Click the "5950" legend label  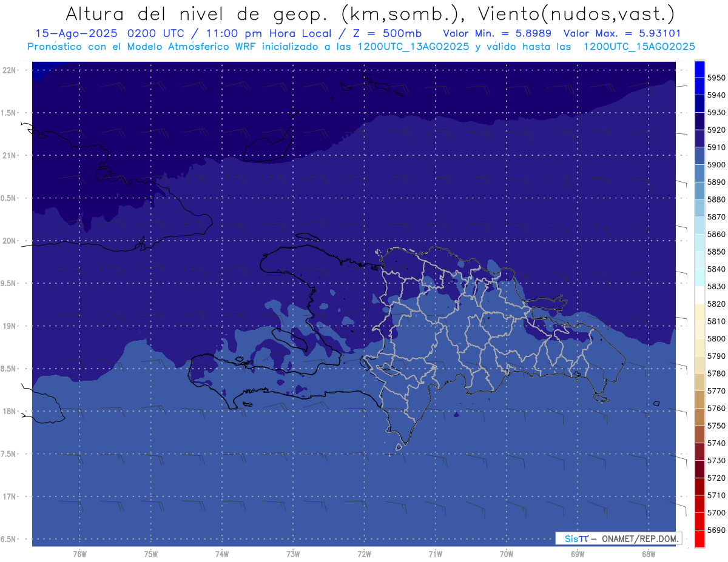pos(716,78)
